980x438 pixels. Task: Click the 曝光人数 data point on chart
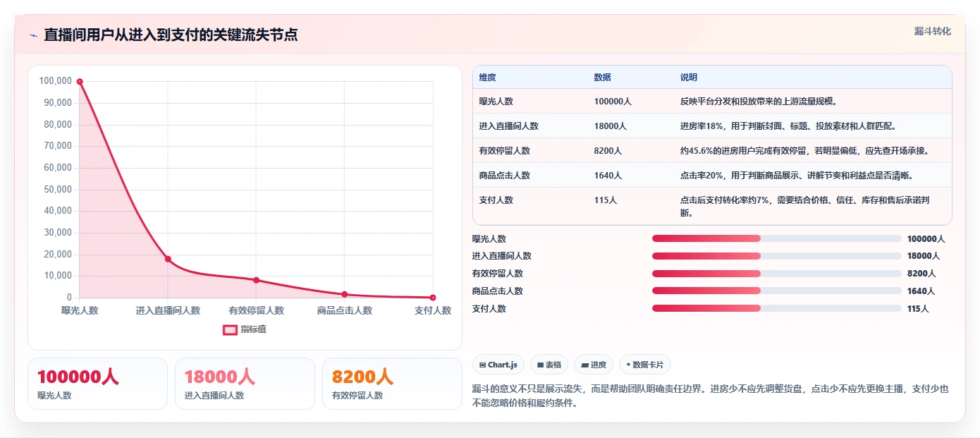coord(80,82)
